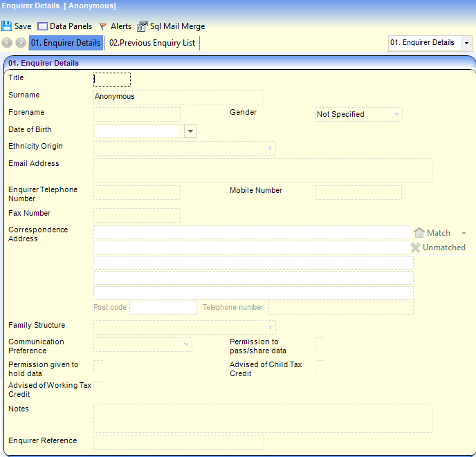This screenshot has height=457, width=476.
Task: Toggle Advised of Working Tax Credit checkbox
Action: tap(98, 386)
